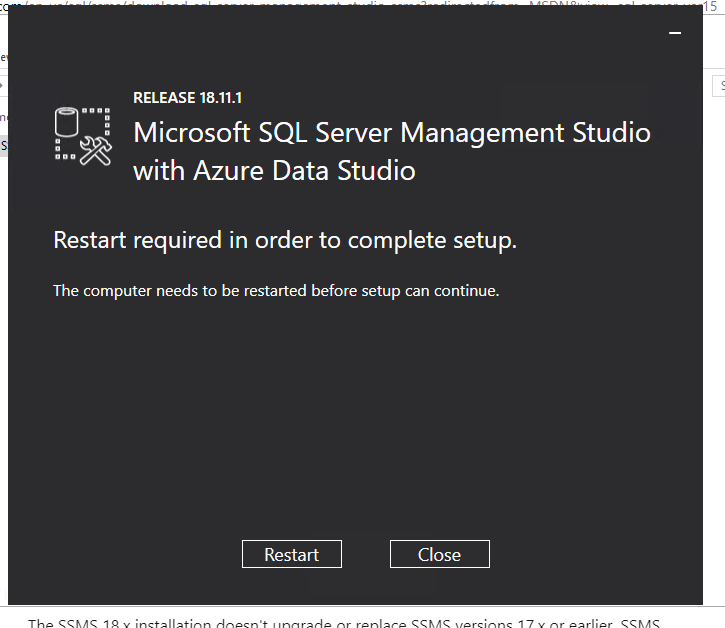
Task: Click SSMS 18.x installation text in browser behind
Action: [344, 623]
